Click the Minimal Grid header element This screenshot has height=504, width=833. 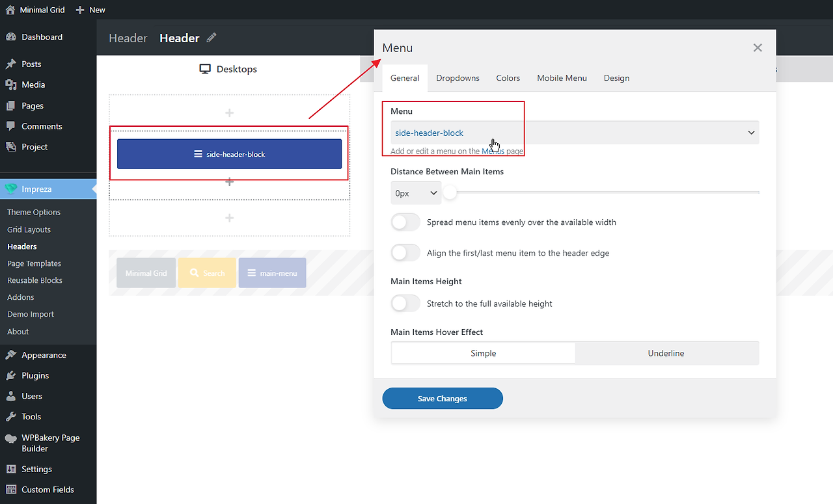coord(146,273)
